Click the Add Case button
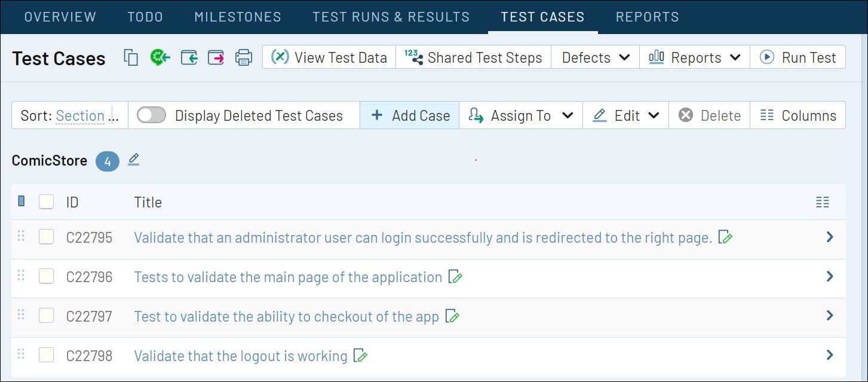Screen dimensions: 868x382 click(x=410, y=115)
